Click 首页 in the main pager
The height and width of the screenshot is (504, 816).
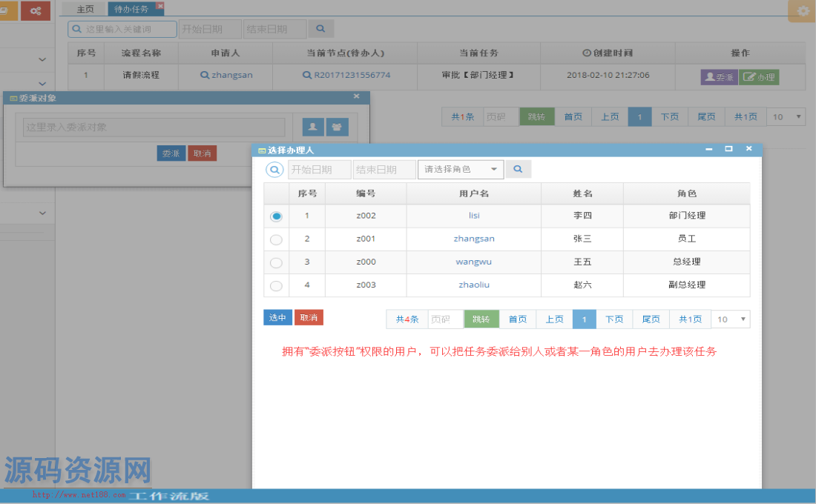573,116
